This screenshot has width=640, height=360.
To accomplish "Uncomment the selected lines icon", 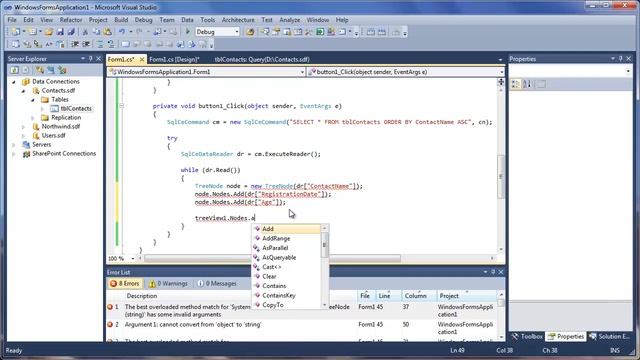I will (111, 44).
